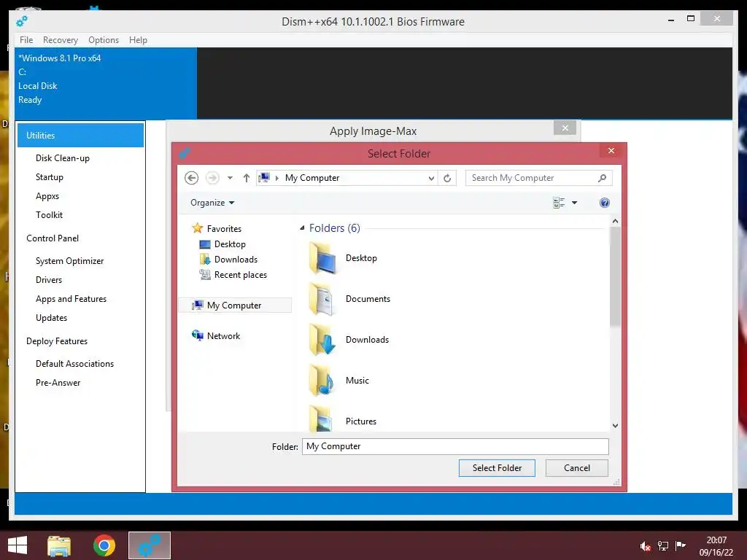Go up one folder level
This screenshot has width=747, height=560.
coord(247,178)
